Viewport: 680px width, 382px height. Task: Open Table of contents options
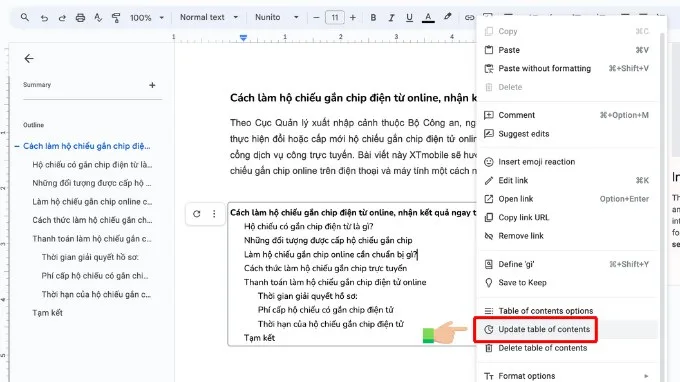pyautogui.click(x=567, y=311)
